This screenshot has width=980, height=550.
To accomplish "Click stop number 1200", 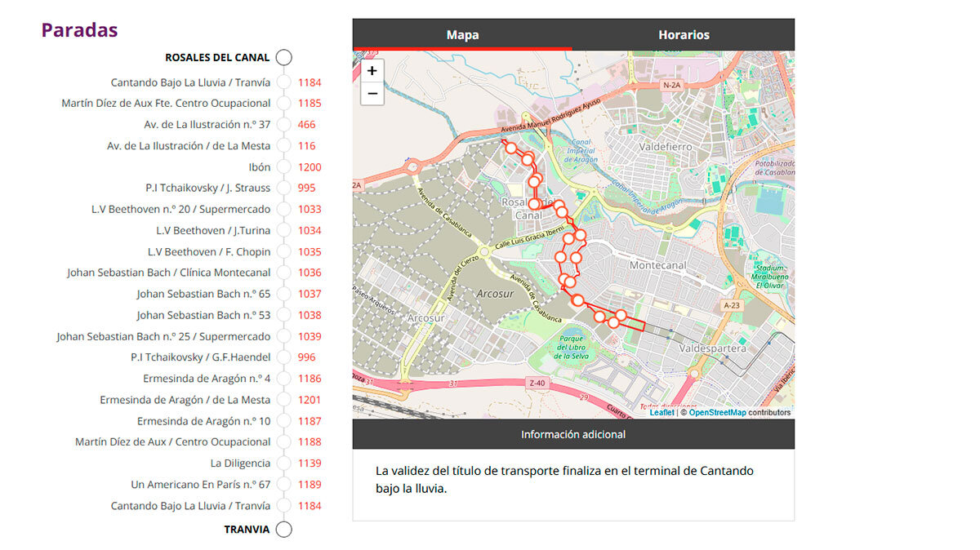I will click(310, 167).
